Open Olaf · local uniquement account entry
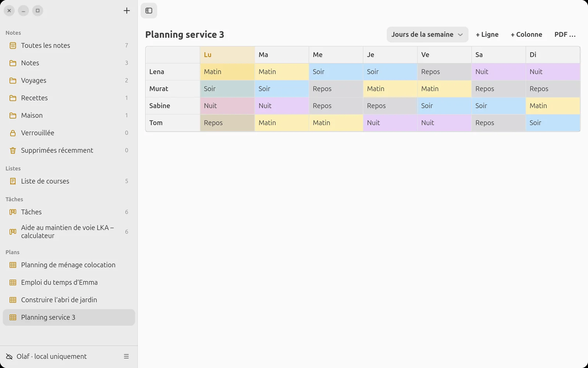This screenshot has height=368, width=588. tap(51, 357)
